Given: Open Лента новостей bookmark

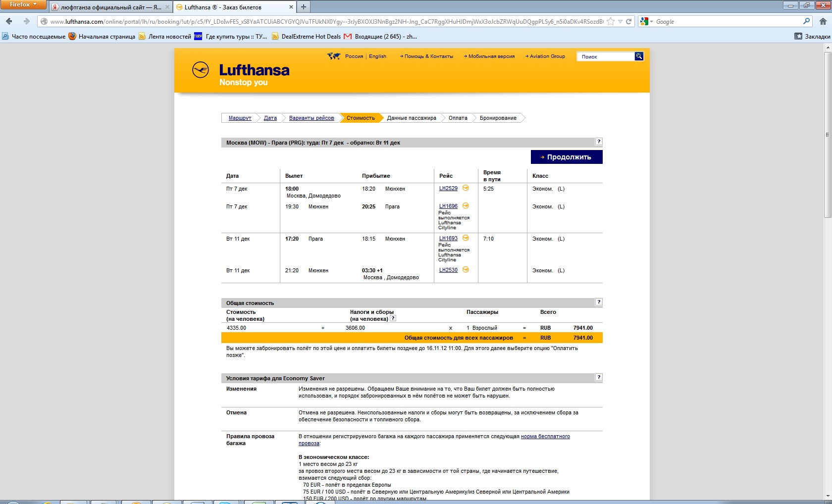Looking at the screenshot, I should click(164, 36).
